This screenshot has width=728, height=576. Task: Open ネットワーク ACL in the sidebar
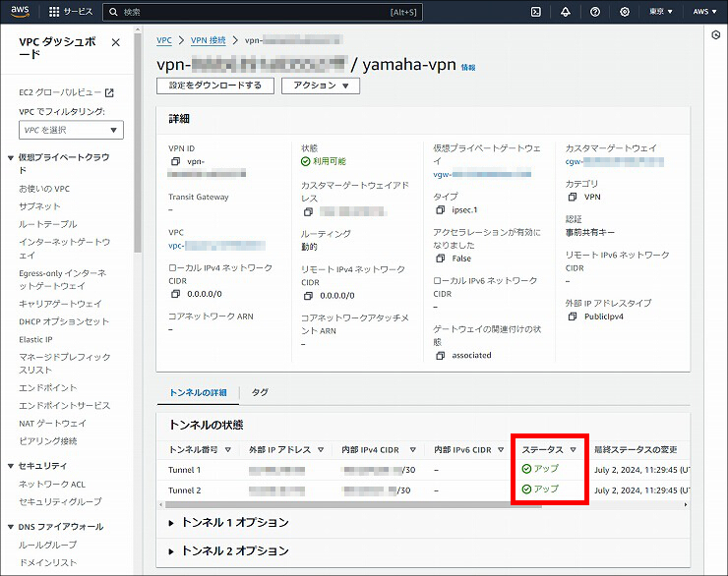(52, 485)
